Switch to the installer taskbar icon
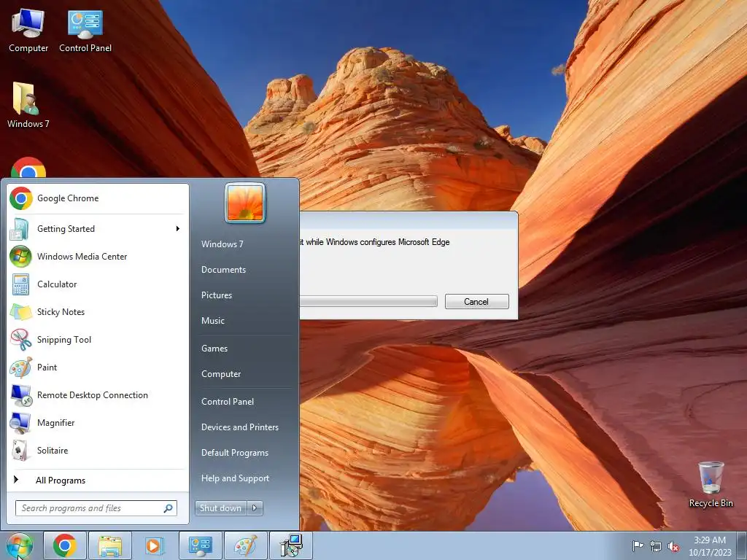The image size is (747, 560). 291,545
